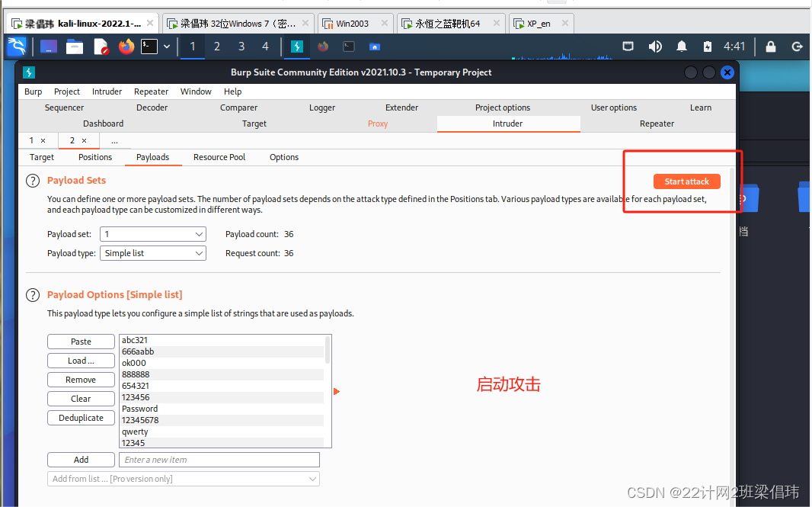Switch to workspace 4
The image size is (812, 507).
265,47
